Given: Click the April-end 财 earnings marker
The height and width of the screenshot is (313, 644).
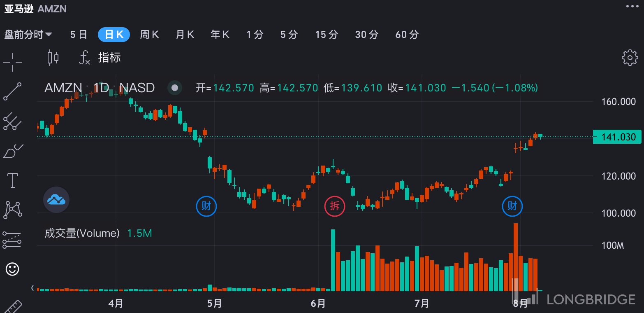Looking at the screenshot, I should click(x=206, y=206).
